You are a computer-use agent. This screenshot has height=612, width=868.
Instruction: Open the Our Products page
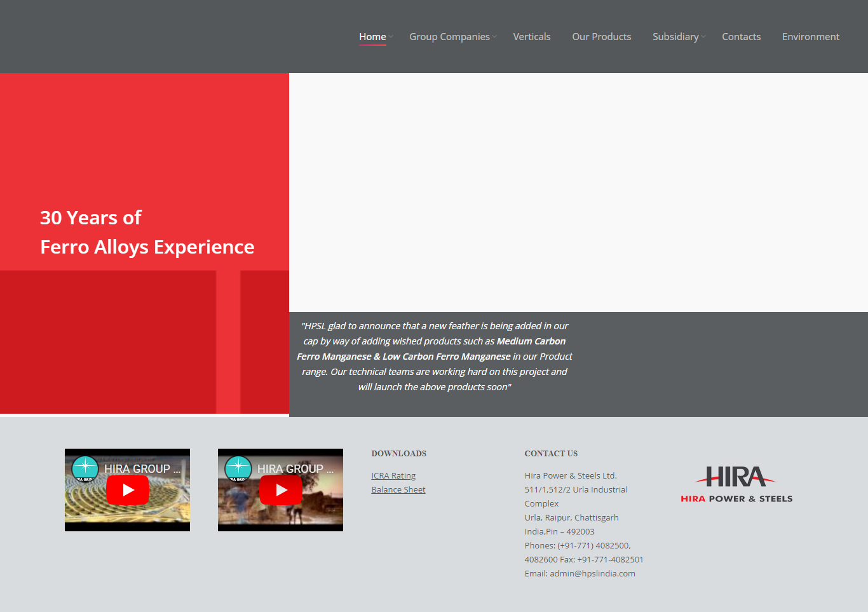click(602, 37)
